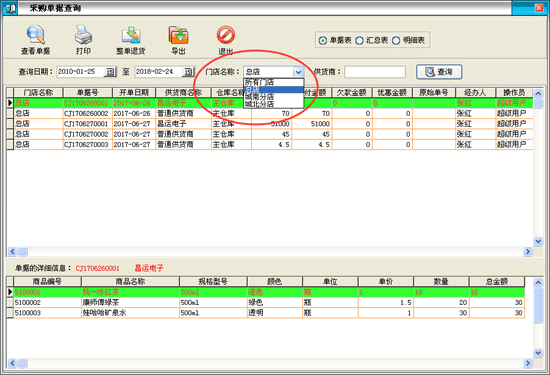Image resolution: width=550 pixels, height=375 pixels.
Task: Click the 退出 exit icon
Action: pyautogui.click(x=226, y=35)
